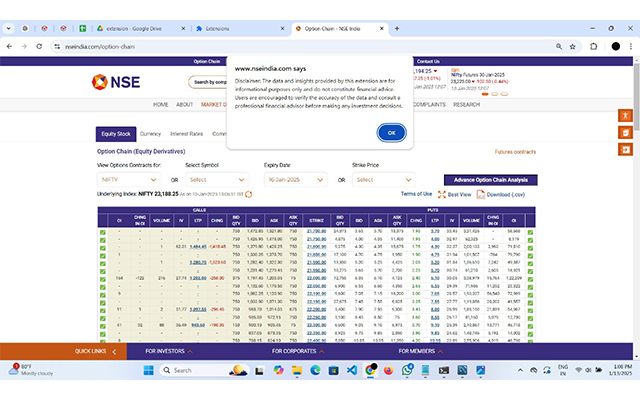Click the Download (.csv) link text

tap(506, 195)
